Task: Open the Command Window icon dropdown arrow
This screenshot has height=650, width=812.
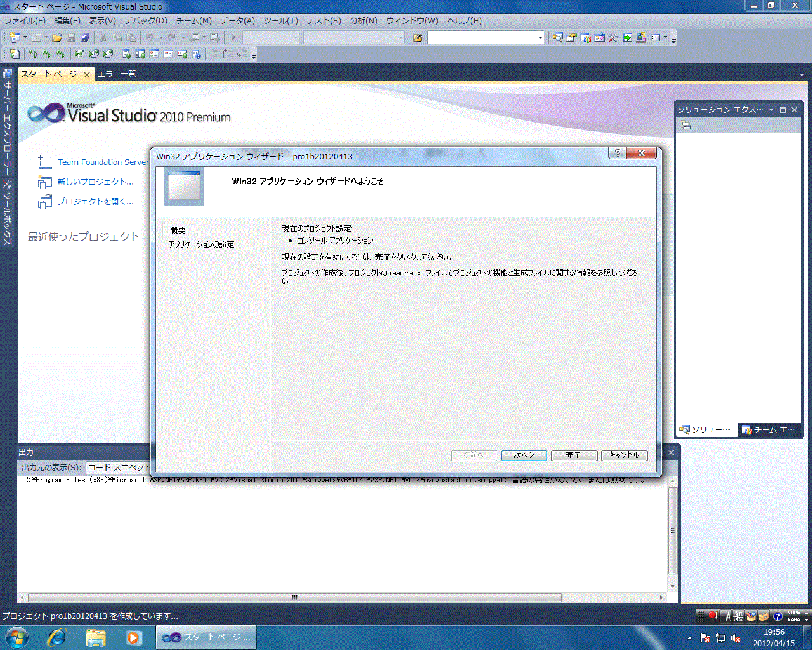Action: (665, 37)
